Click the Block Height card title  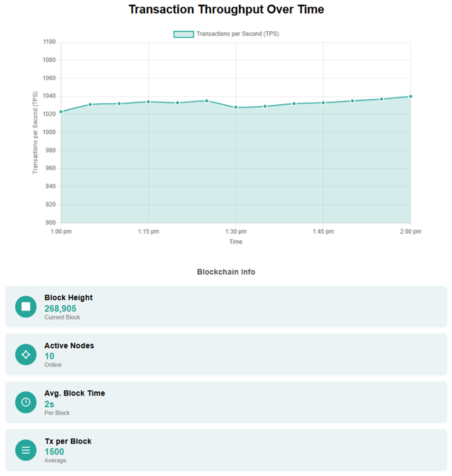point(68,297)
